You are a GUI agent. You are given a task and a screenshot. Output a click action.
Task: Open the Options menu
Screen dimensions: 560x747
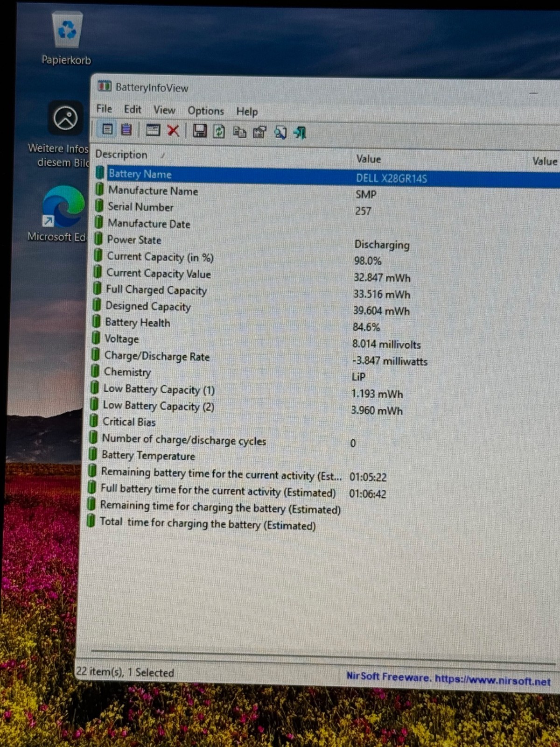tap(206, 111)
